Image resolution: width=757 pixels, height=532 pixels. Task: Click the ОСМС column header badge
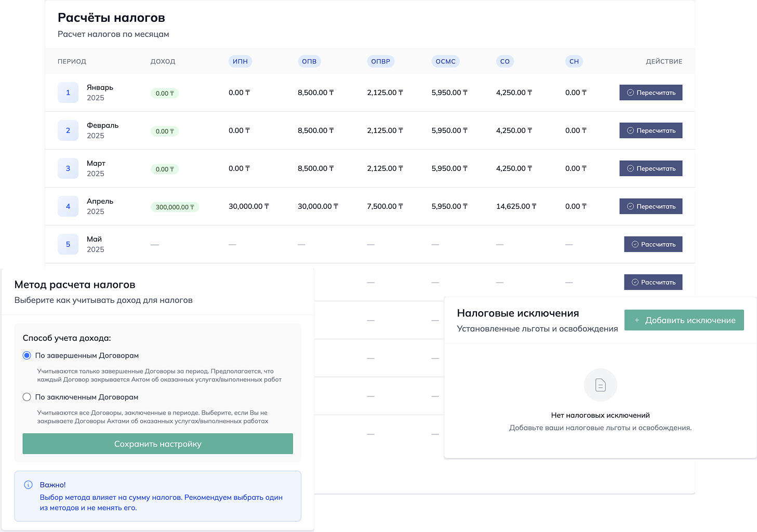coord(445,61)
